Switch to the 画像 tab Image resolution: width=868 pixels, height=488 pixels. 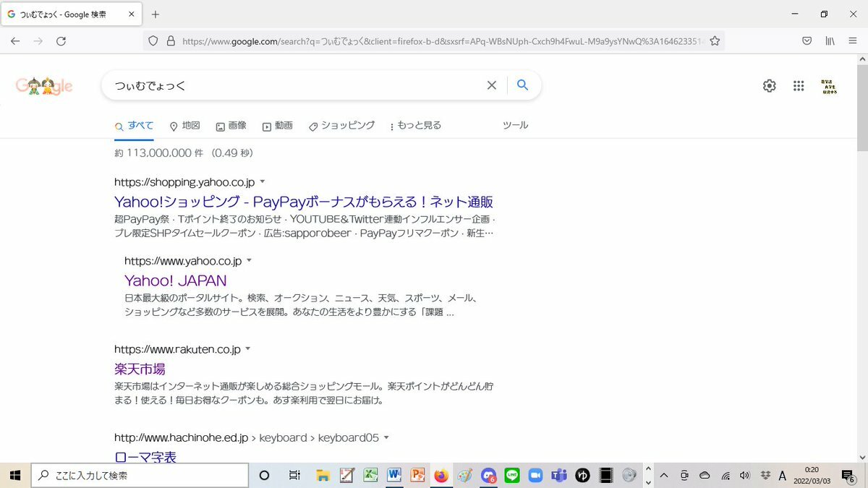[231, 126]
